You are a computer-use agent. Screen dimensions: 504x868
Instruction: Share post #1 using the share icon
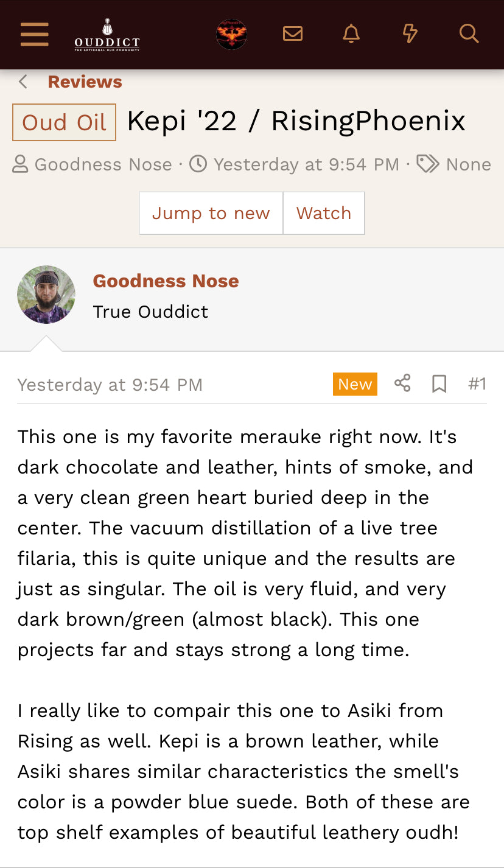click(402, 383)
